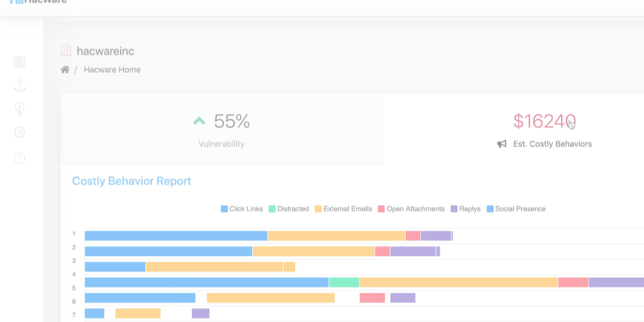
Task: Click the home icon in breadcrumb
Action: (x=65, y=69)
